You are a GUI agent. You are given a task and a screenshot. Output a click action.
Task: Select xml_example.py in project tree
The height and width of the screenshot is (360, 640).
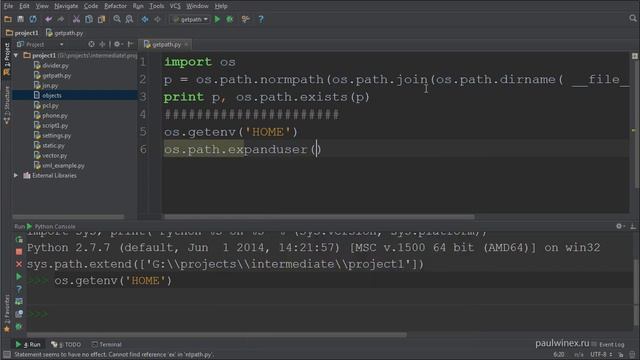(59, 166)
